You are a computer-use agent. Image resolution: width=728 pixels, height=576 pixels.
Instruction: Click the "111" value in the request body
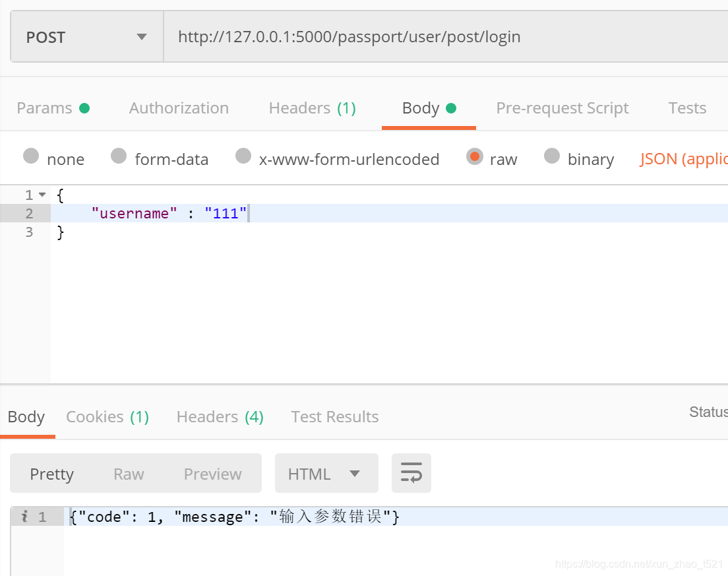tap(226, 213)
